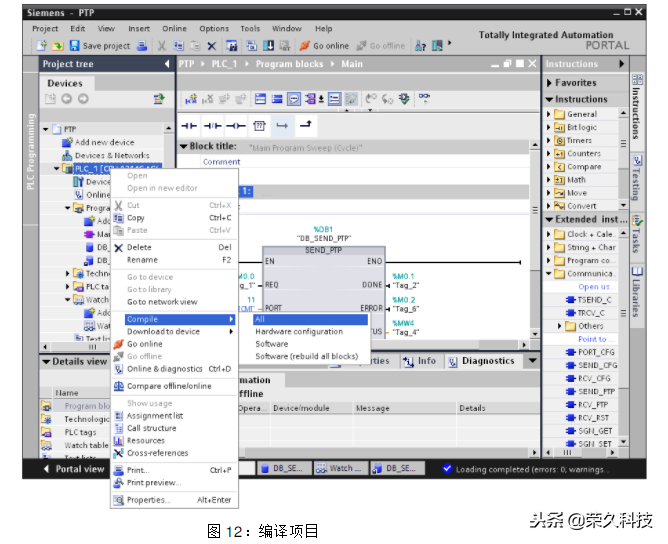The image size is (668, 544).
Task: Click the SEND_PTP instruction icon
Action: tap(571, 391)
